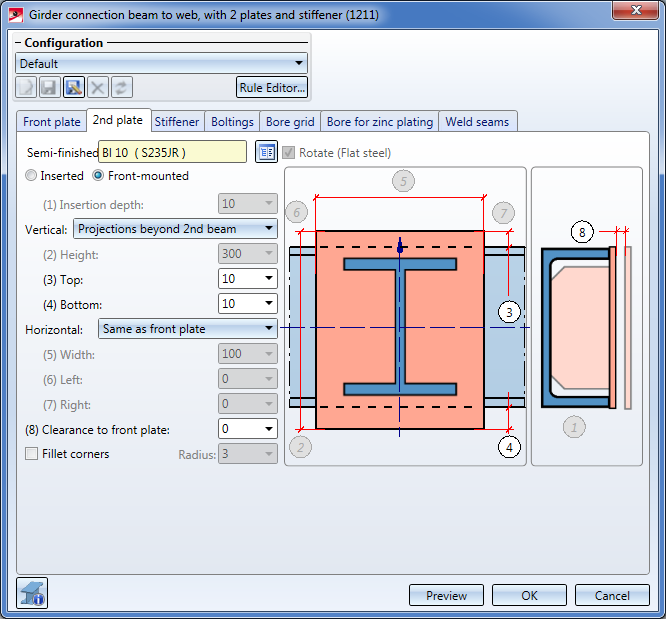
Task: Click the save-as configuration icon
Action: click(x=74, y=88)
